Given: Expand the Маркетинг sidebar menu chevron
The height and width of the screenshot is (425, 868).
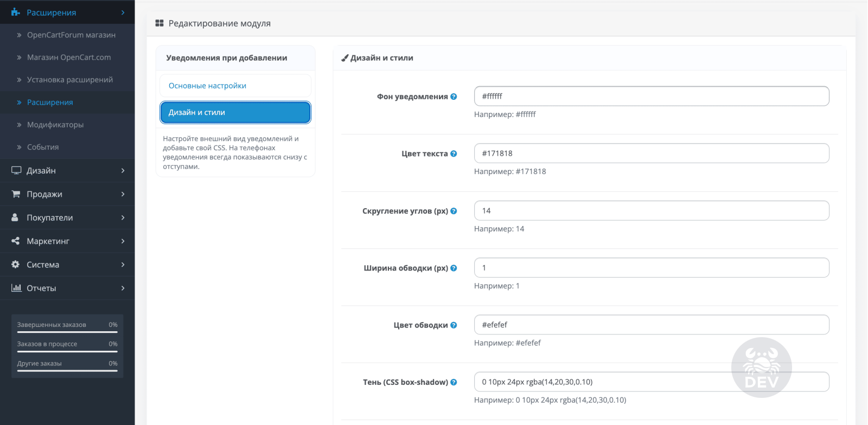Looking at the screenshot, I should [x=123, y=241].
